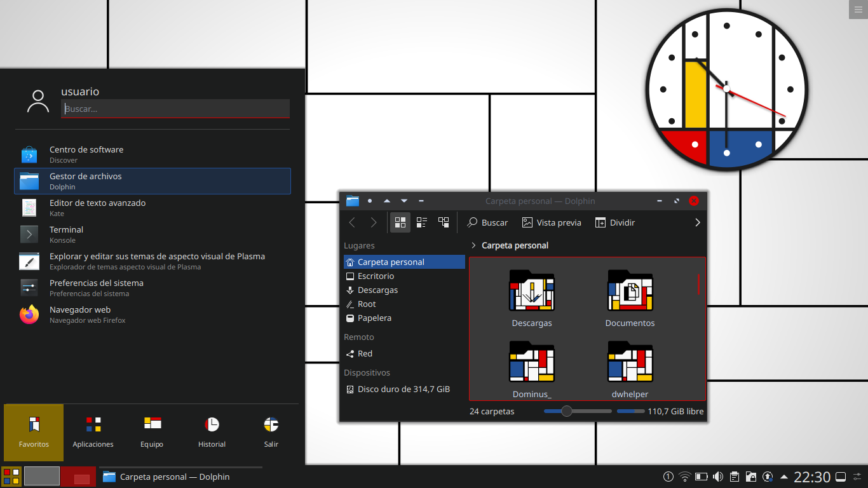This screenshot has height=488, width=868.
Task: Toggle keep window above others button
Action: point(387,201)
